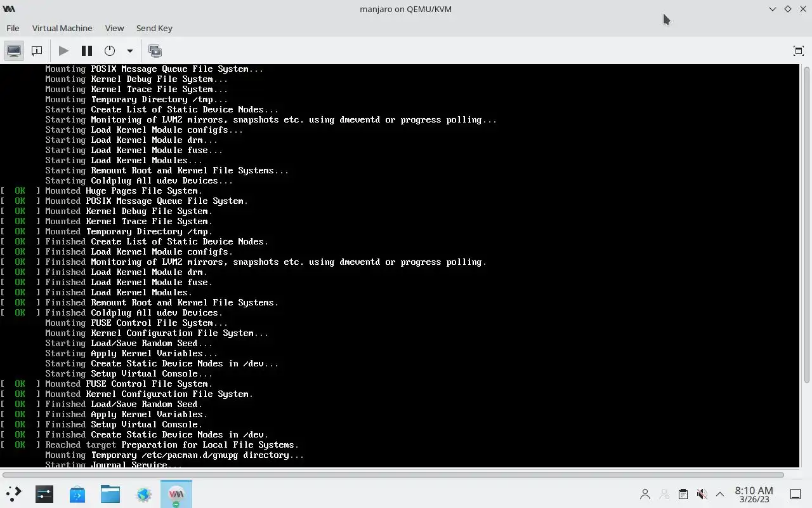The image size is (812, 508).
Task: Pause the virtual machine
Action: pos(87,51)
